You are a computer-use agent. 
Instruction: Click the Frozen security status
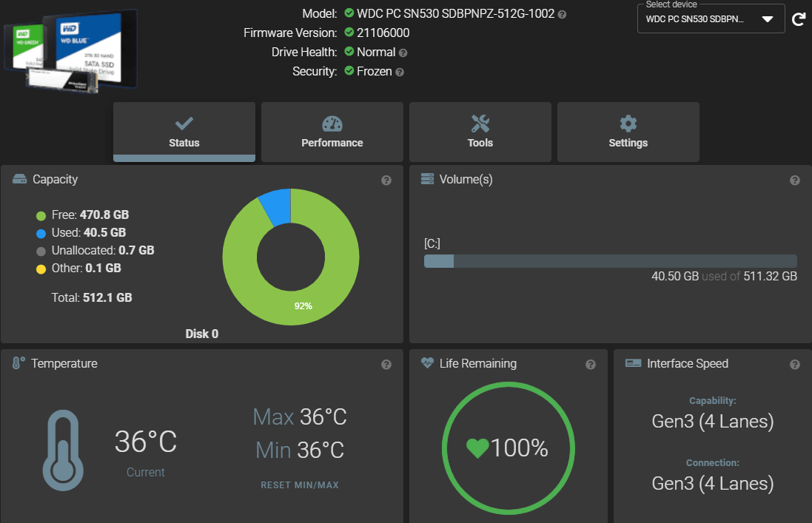pyautogui.click(x=375, y=72)
